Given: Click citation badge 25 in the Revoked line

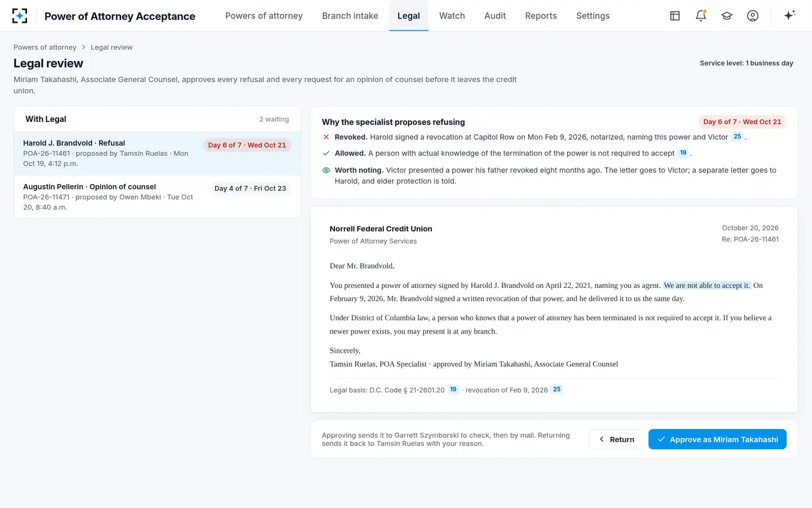Looking at the screenshot, I should 737,137.
